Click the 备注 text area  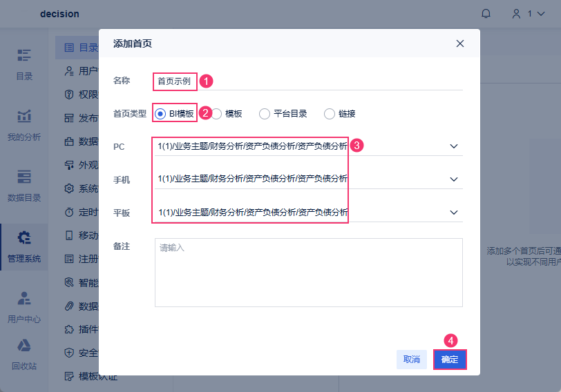tap(308, 273)
